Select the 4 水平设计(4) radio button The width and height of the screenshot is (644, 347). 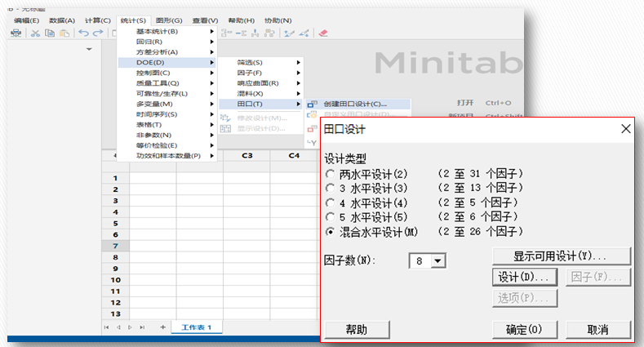pos(331,202)
